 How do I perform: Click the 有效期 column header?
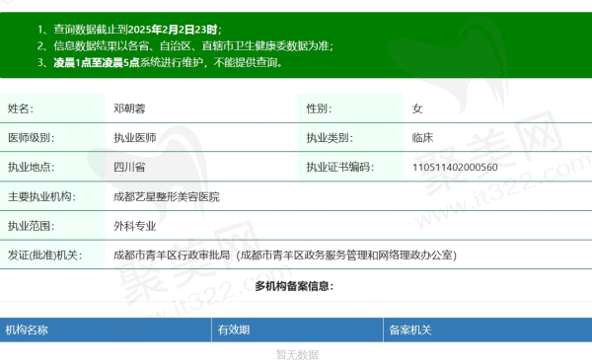click(x=298, y=330)
